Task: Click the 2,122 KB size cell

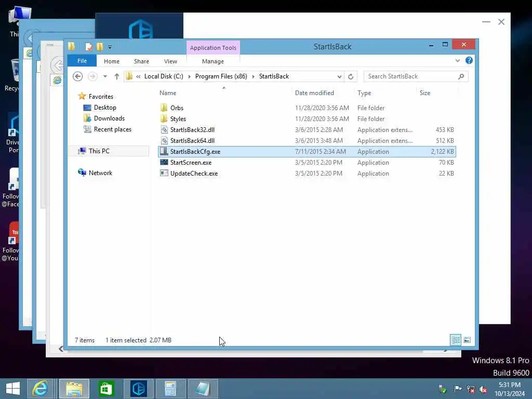Action: [x=443, y=152]
